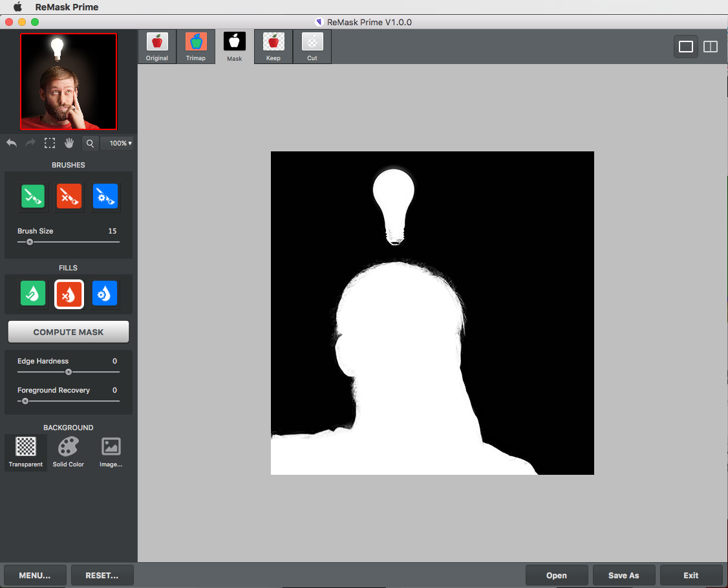This screenshot has height=588, width=728.
Task: Switch to single view layout
Action: tap(686, 47)
